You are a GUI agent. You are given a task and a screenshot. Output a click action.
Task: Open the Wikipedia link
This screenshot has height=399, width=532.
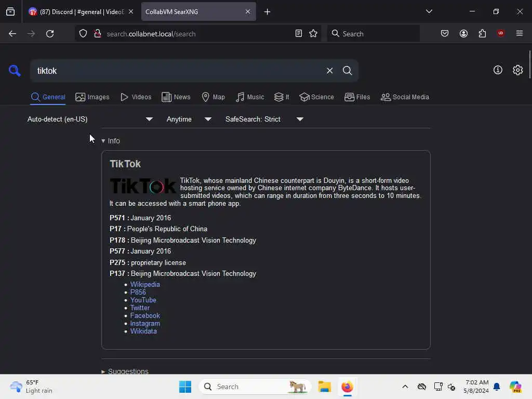145,284
